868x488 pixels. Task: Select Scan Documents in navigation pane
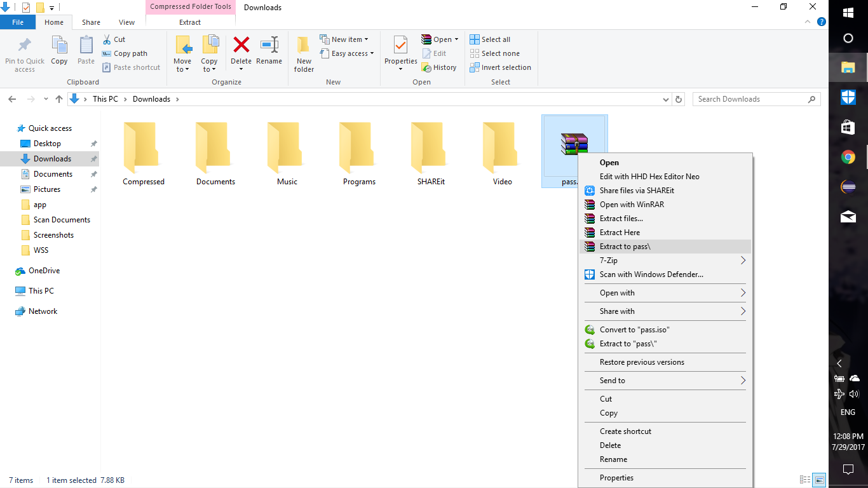(62, 220)
